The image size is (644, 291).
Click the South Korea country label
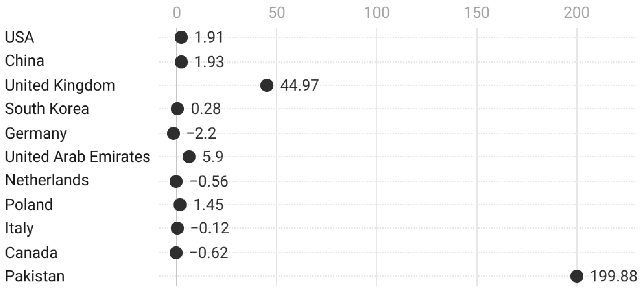click(47, 109)
